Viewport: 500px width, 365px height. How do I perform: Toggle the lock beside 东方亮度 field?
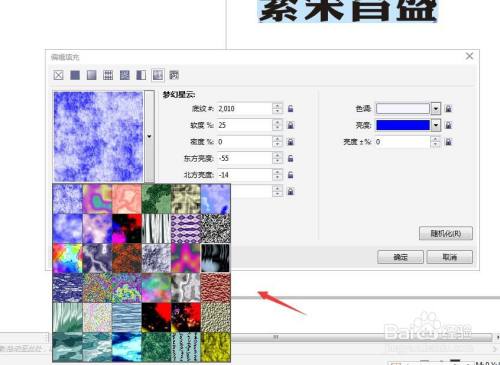[291, 158]
